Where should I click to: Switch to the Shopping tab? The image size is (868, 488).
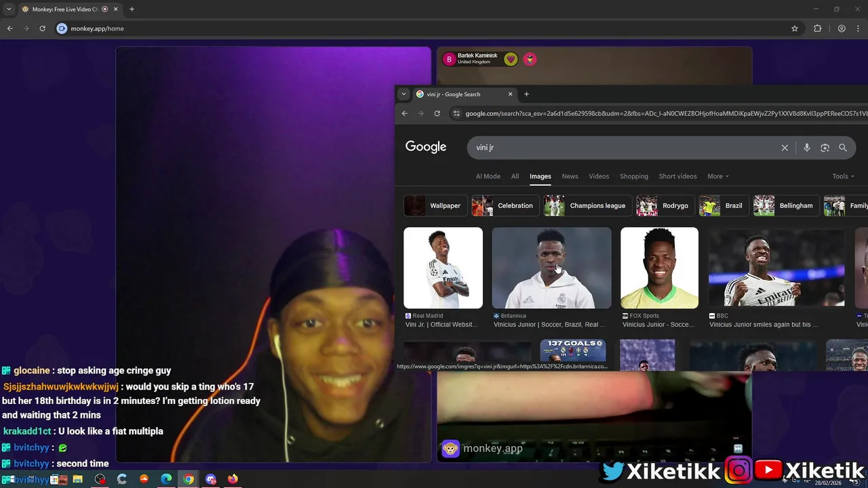pos(634,176)
